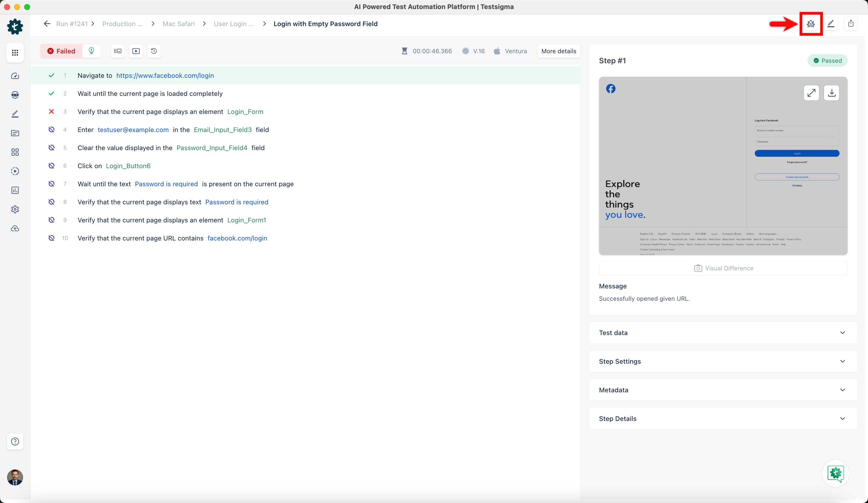Select step 4 Enter testuser@example.com

click(305, 130)
